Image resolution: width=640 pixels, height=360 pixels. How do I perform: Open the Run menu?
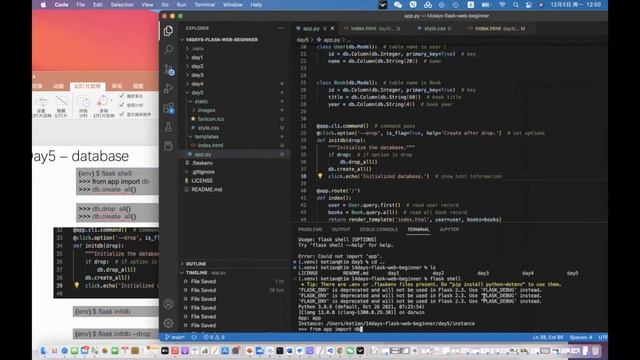tap(181, 5)
